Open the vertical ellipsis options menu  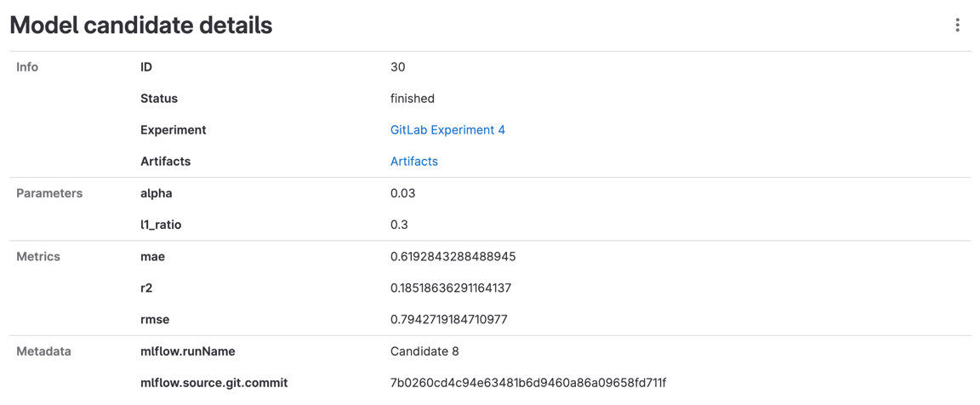pyautogui.click(x=957, y=26)
